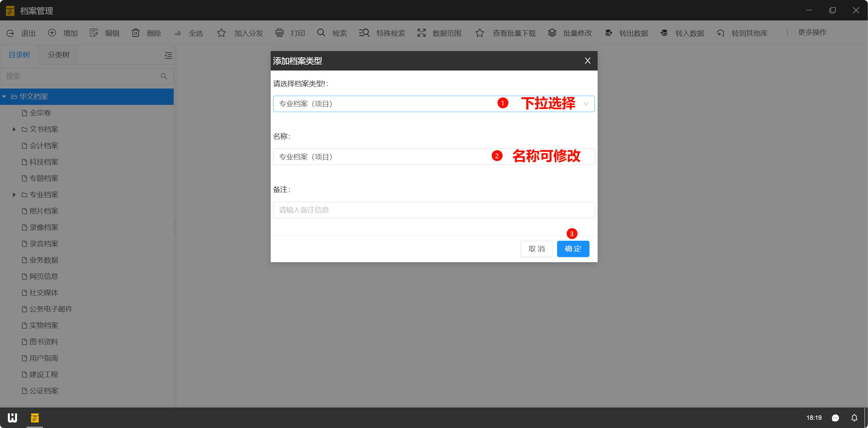868x428 pixels.
Task: Click the add plus circle icon
Action: click(52, 33)
